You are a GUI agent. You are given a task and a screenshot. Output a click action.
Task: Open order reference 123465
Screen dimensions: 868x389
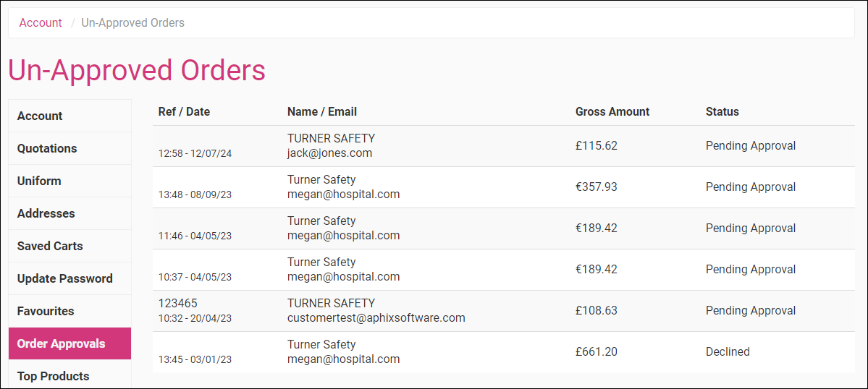click(177, 303)
